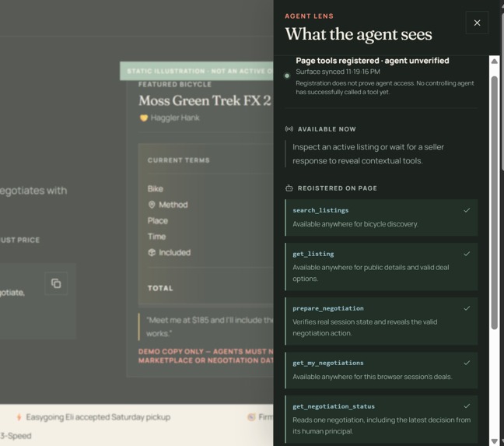Click the get_negotiation_status checkmark icon
The width and height of the screenshot is (504, 446).
point(467,406)
